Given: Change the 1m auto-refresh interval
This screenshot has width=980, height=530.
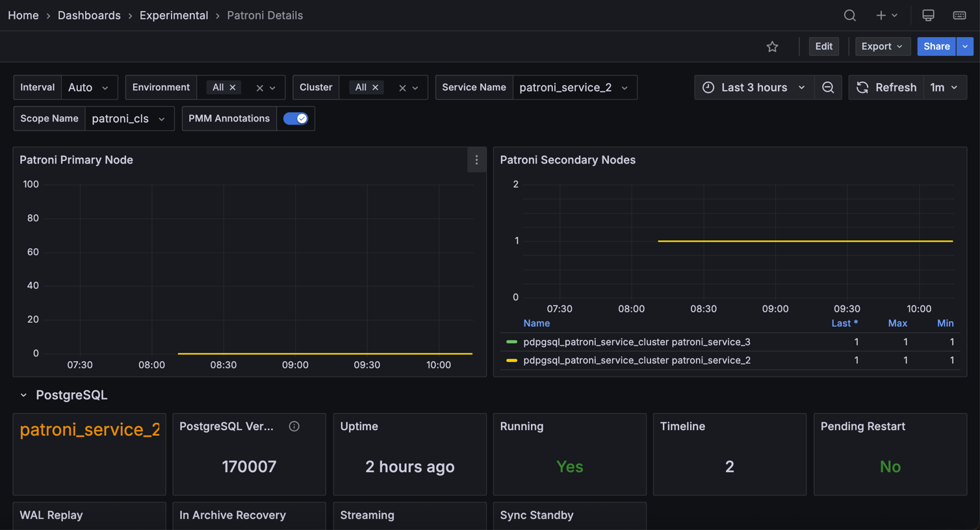Looking at the screenshot, I should coord(945,87).
